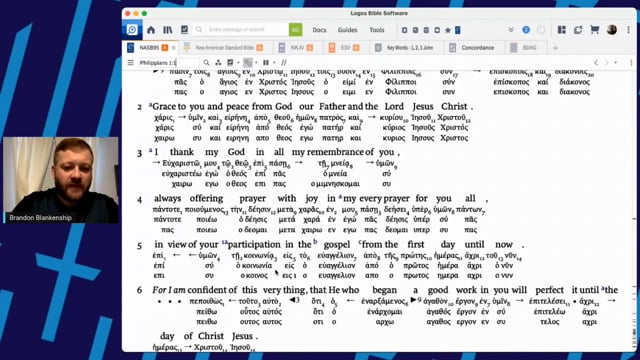Viewport: 640px width, 360px height.
Task: Click the parallel resources double-slash icon
Action: (x=284, y=63)
